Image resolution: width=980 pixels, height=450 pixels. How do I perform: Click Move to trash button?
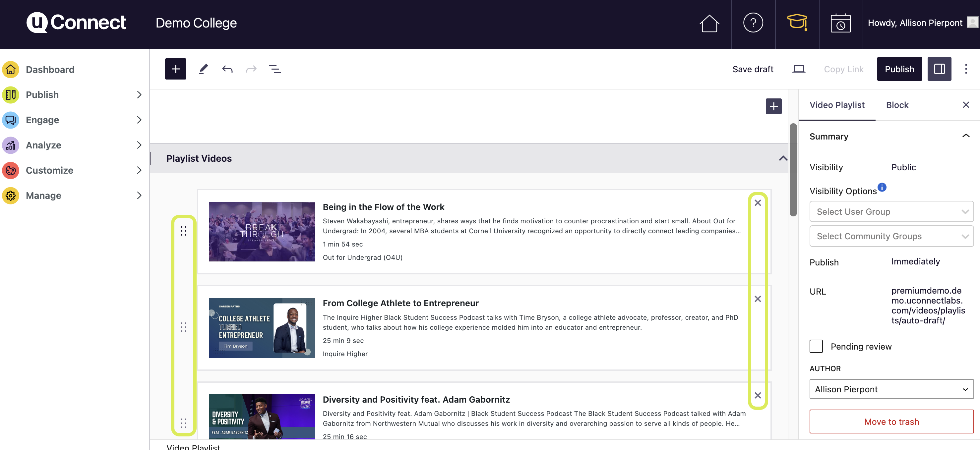coord(891,422)
